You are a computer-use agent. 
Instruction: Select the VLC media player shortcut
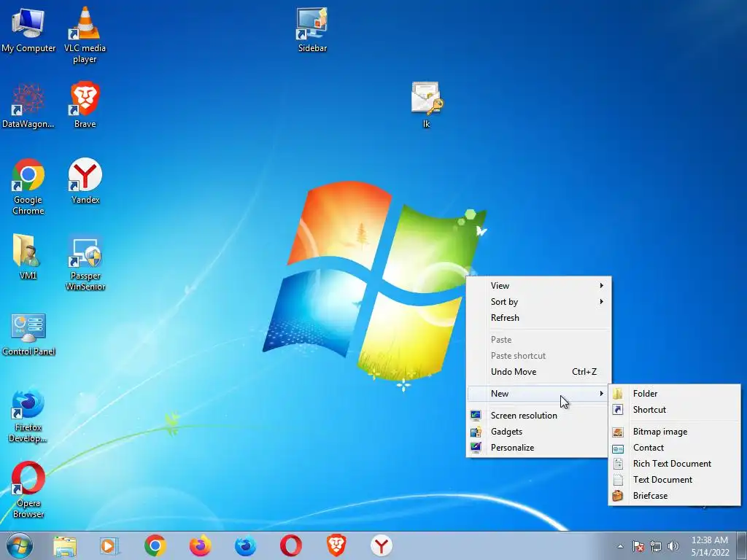(x=85, y=35)
